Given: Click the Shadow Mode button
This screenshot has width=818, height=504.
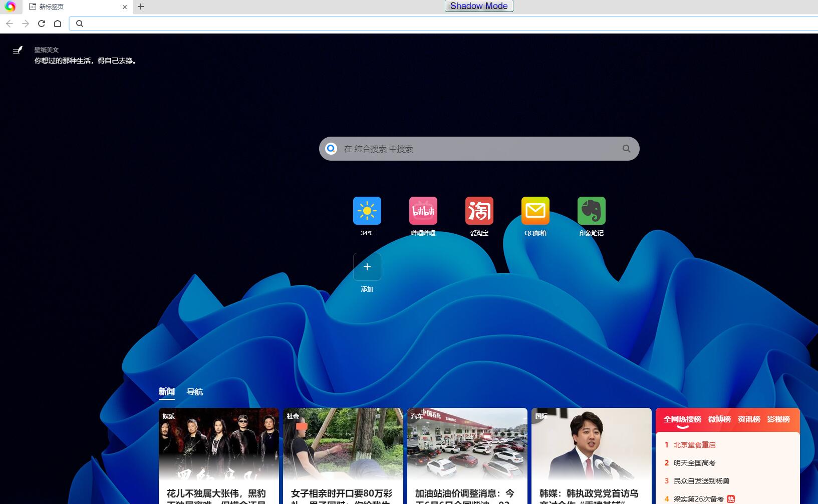Looking at the screenshot, I should tap(478, 6).
